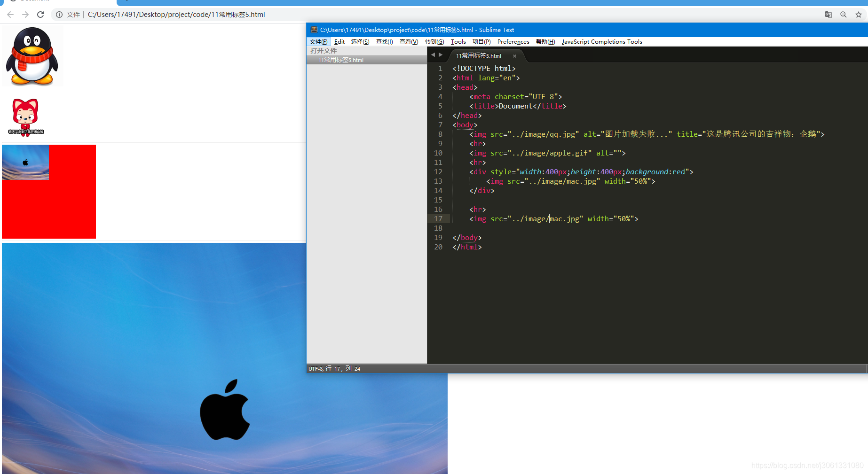The image size is (868, 474).
Task: Click the red fox gif image
Action: 26,117
